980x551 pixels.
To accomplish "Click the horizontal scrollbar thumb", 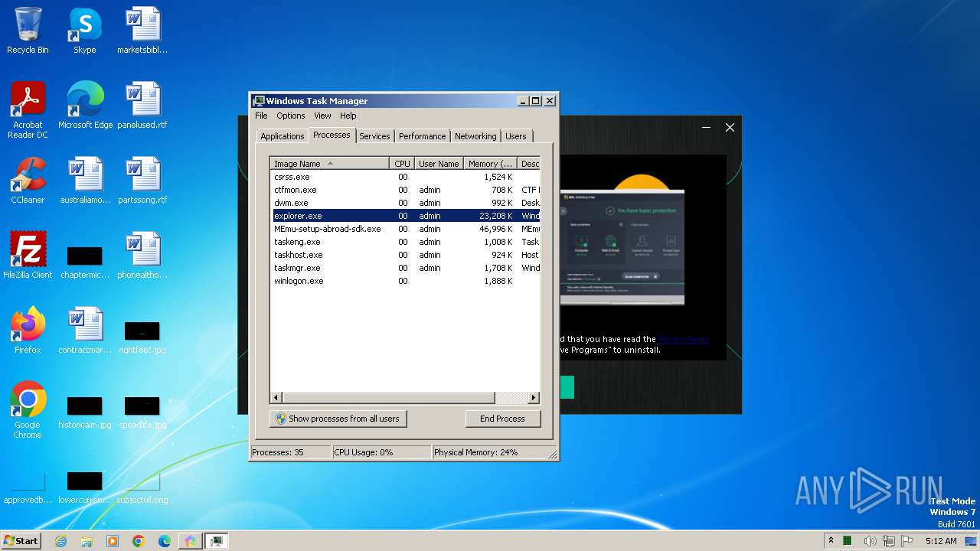I will coord(388,398).
